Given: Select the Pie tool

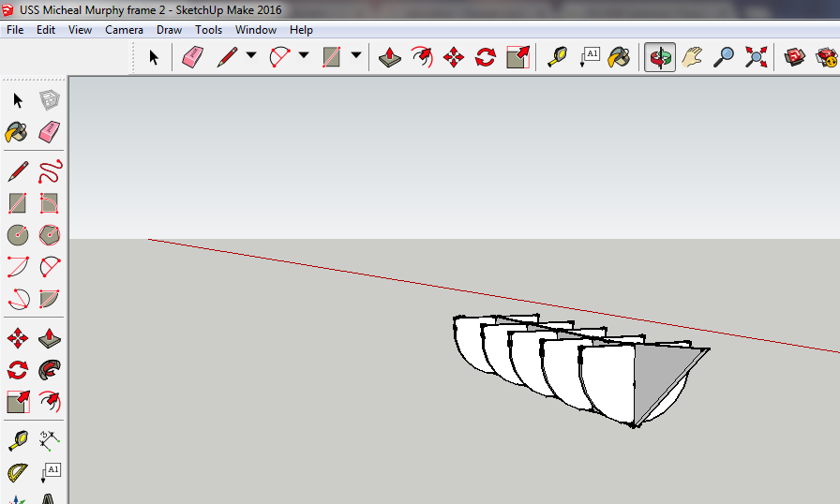Looking at the screenshot, I should [50, 299].
